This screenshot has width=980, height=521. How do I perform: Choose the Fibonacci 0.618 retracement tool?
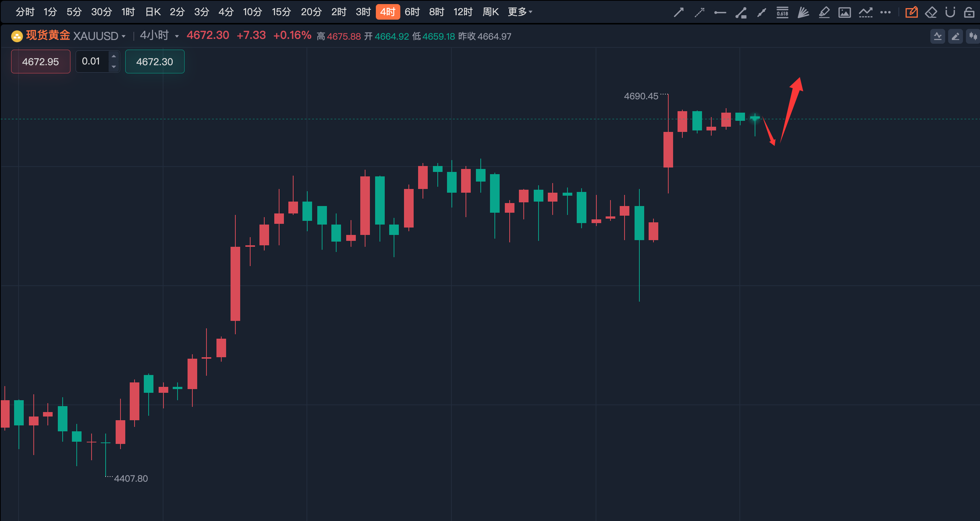pos(782,12)
